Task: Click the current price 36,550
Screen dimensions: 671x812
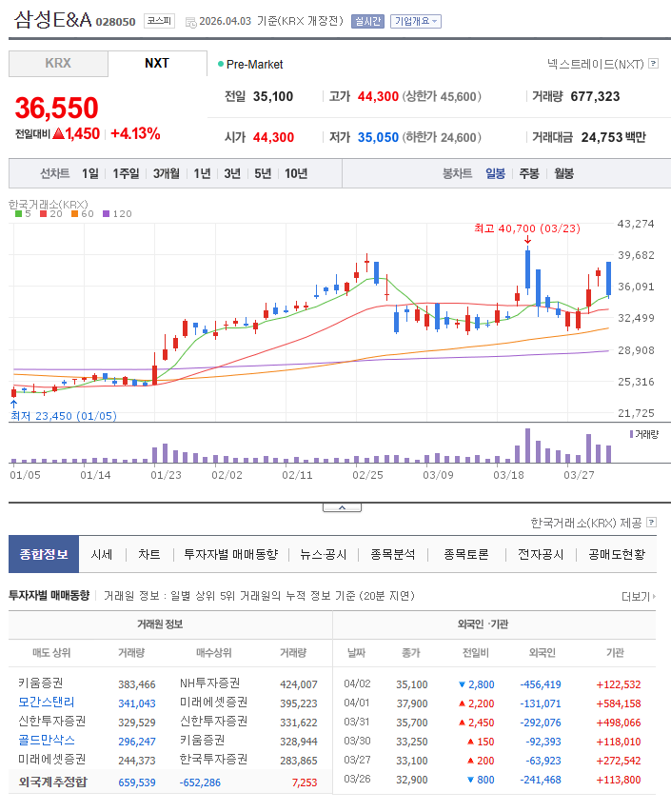Action: pos(56,108)
